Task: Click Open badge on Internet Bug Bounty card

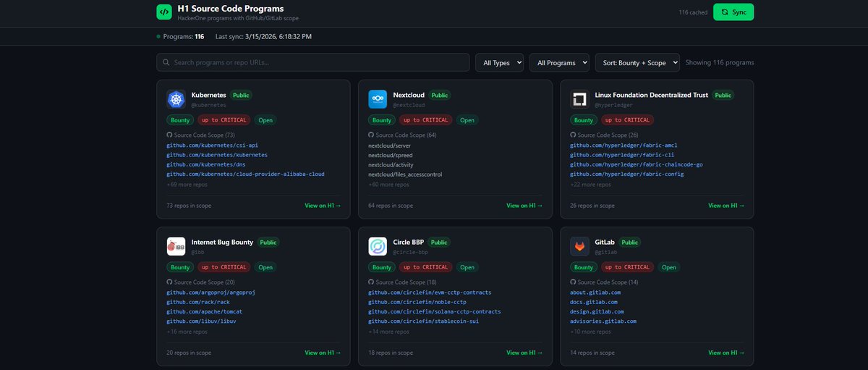Action: [265, 267]
